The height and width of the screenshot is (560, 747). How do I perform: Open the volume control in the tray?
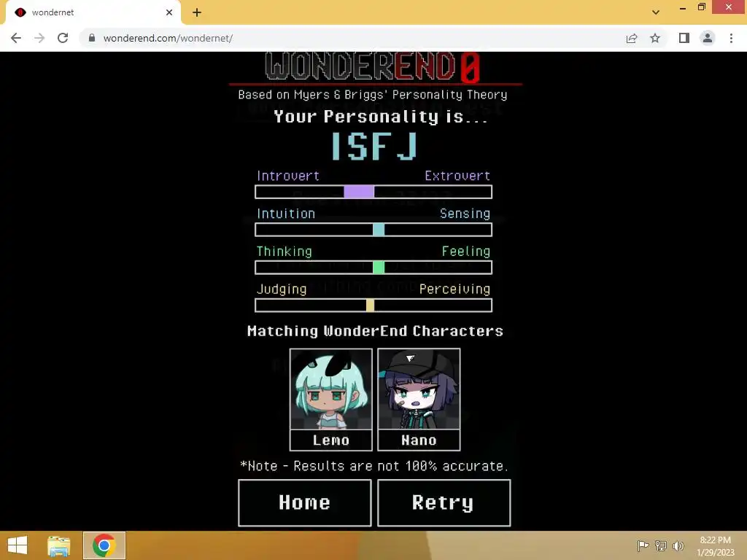pyautogui.click(x=678, y=545)
